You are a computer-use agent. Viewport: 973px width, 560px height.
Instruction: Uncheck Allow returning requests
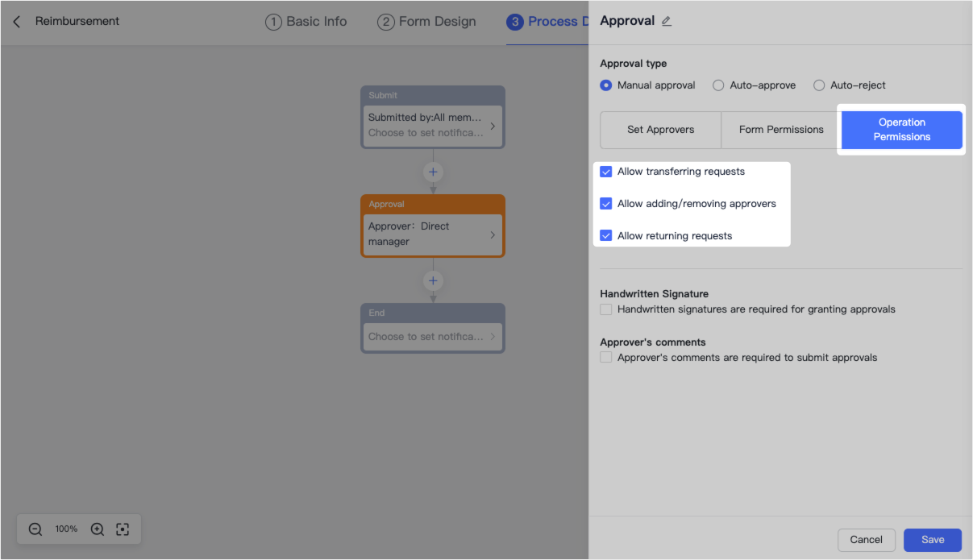(x=605, y=235)
